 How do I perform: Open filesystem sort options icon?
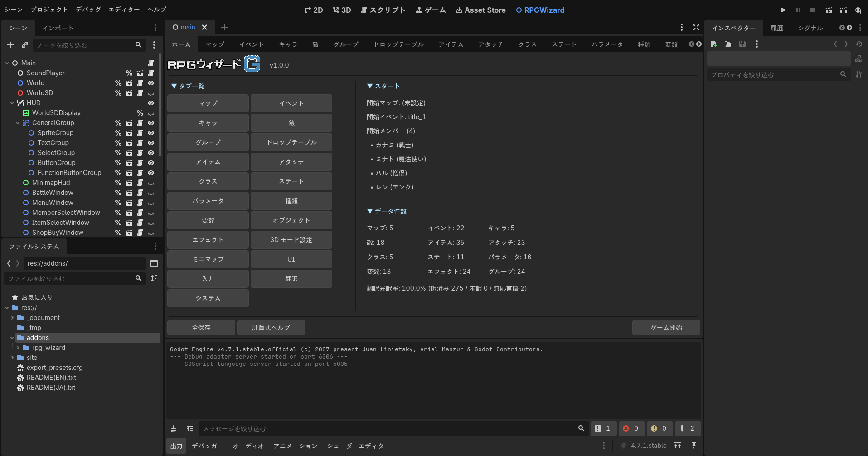[154, 278]
